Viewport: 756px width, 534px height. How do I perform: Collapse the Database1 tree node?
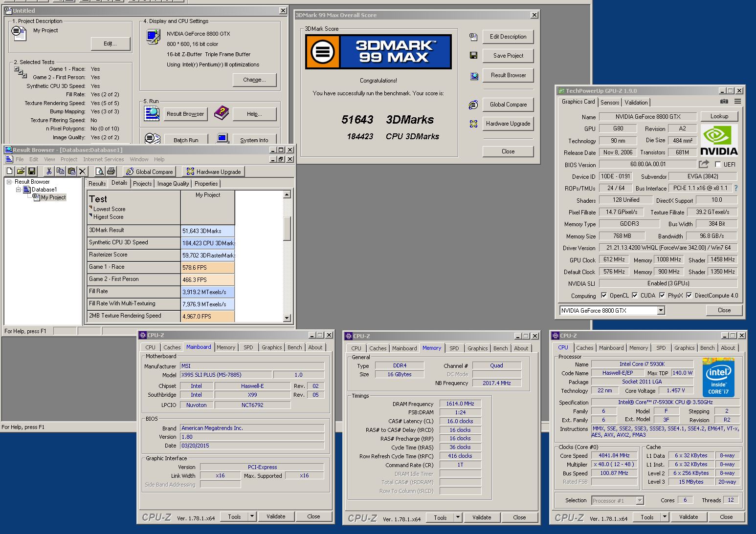[18, 190]
